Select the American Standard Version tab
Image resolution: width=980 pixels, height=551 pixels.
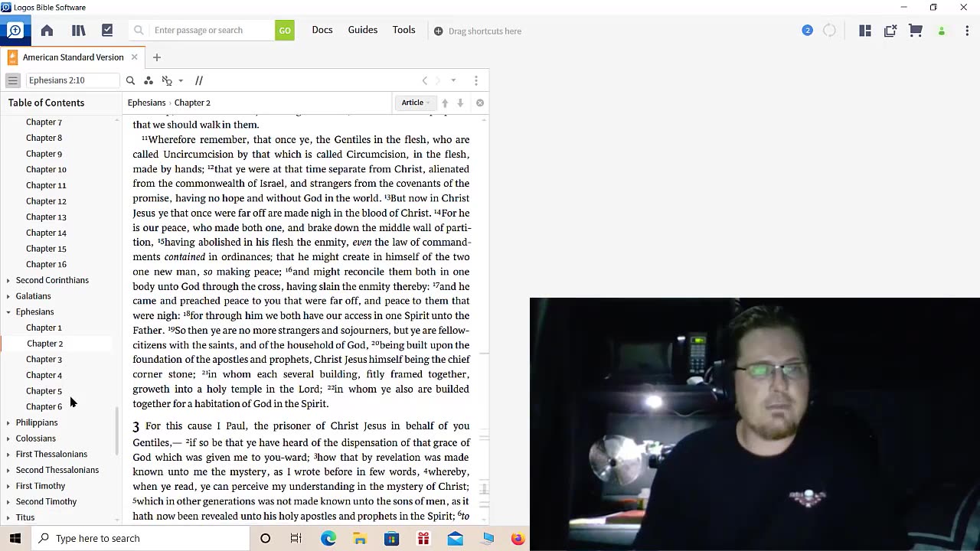[73, 57]
